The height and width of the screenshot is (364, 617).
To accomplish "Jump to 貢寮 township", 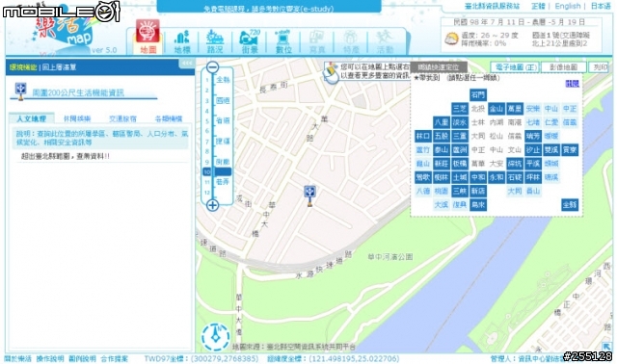I will [x=570, y=150].
